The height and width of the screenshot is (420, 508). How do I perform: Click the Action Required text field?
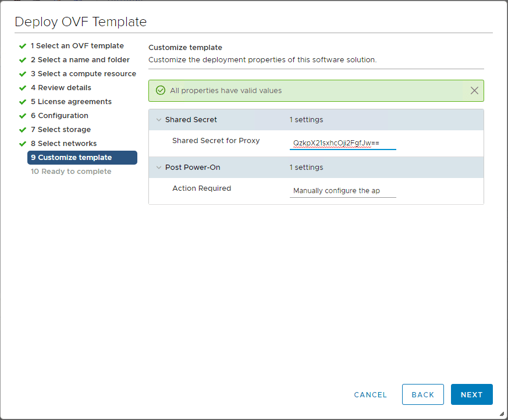(343, 190)
